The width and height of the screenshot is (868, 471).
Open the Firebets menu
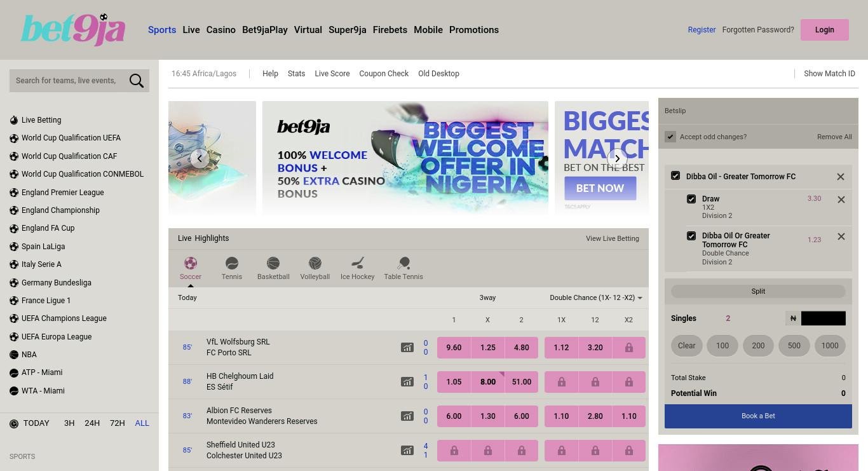point(390,30)
